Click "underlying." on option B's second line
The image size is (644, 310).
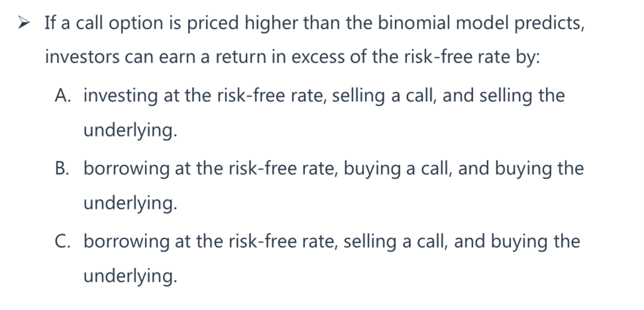[130, 203]
